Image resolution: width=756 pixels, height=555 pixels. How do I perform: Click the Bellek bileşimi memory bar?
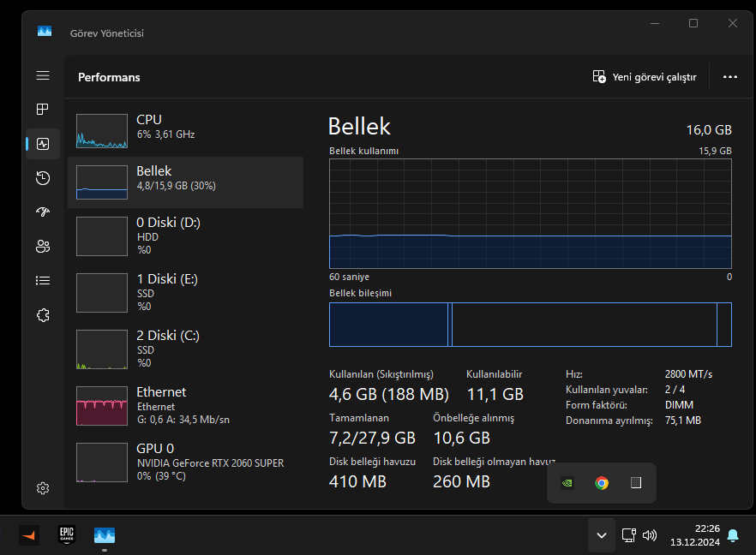coord(530,325)
